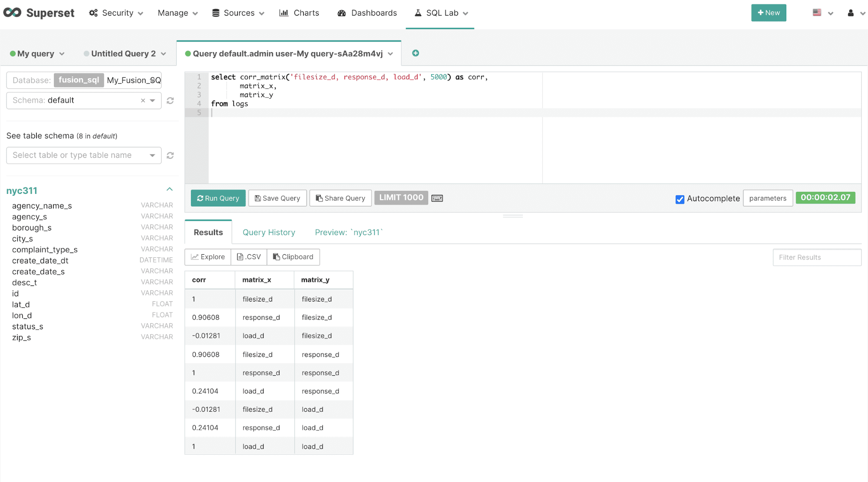Click the US flag language icon
The image size is (868, 482).
pos(817,13)
